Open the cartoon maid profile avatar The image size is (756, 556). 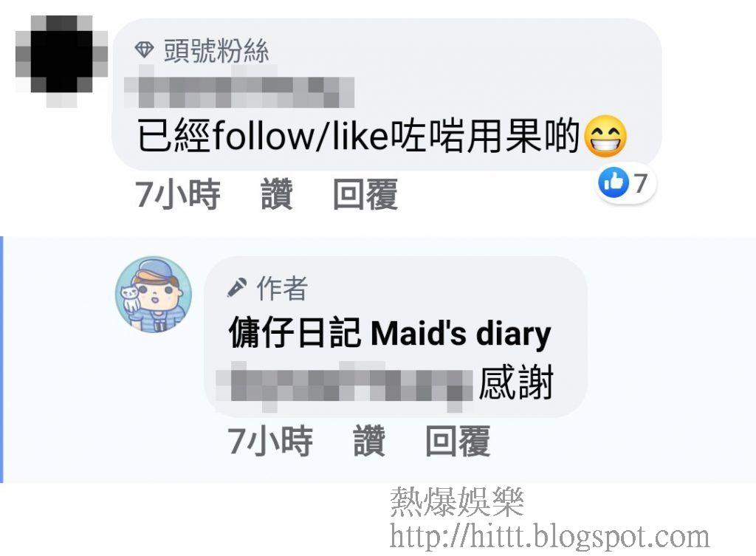tap(154, 295)
